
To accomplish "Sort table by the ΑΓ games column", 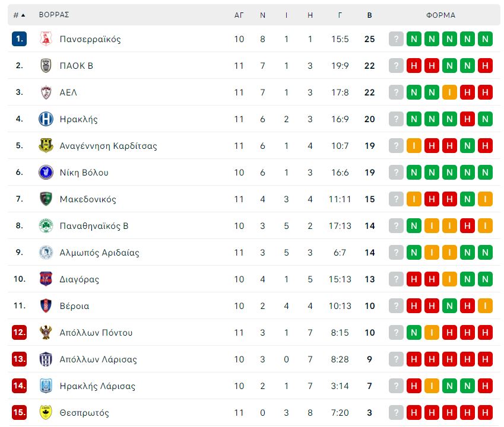I will click(x=239, y=15).
